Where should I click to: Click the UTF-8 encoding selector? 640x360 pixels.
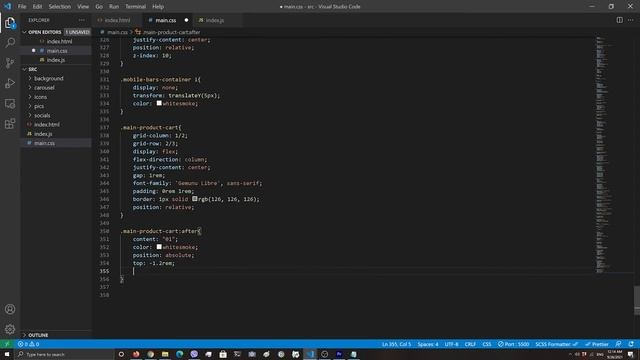pos(451,344)
